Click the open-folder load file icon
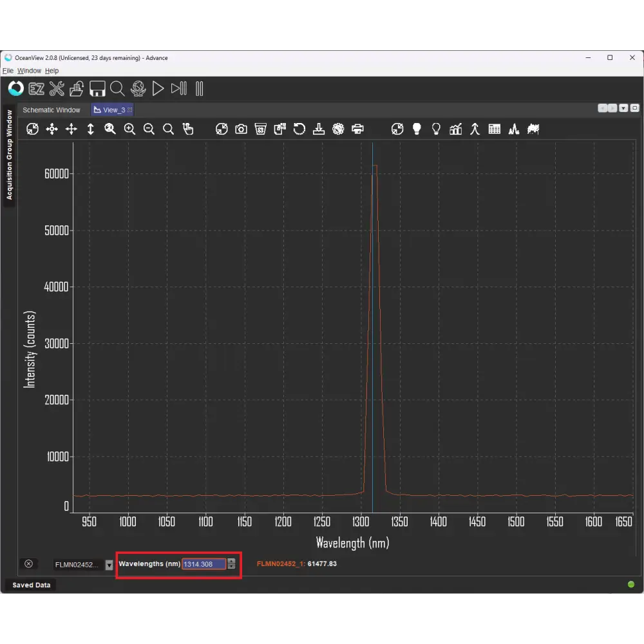The height and width of the screenshot is (644, 644). [77, 89]
